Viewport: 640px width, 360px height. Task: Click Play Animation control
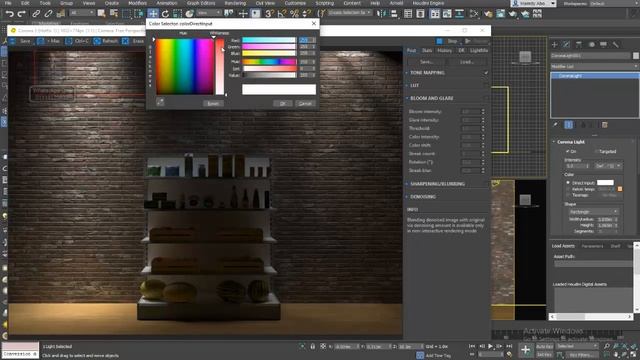point(490,346)
